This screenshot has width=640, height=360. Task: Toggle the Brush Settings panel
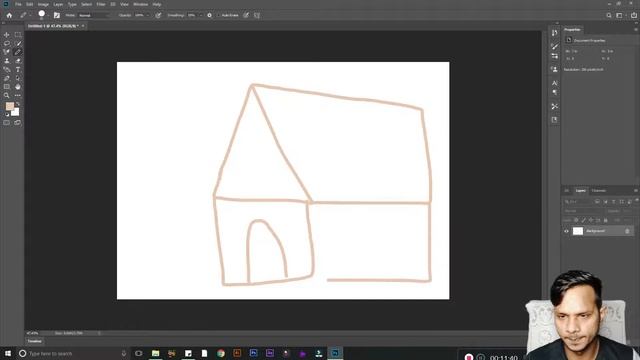[x=57, y=16]
